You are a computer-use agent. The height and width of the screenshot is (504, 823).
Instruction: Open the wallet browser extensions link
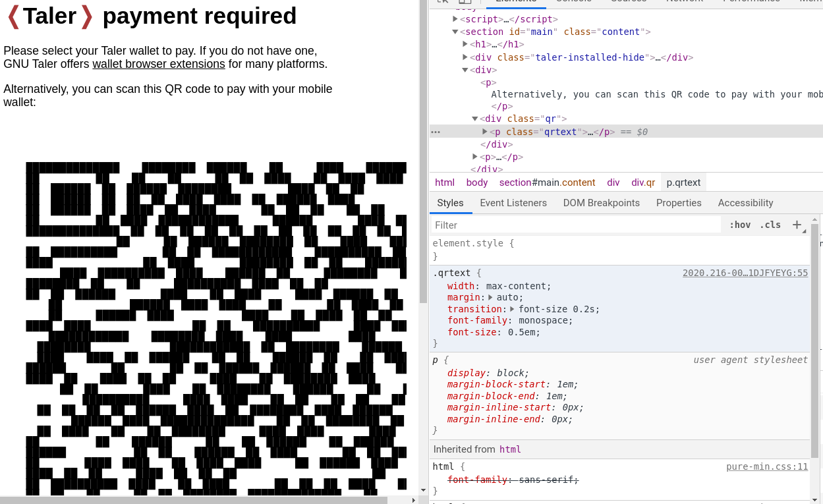pos(159,64)
